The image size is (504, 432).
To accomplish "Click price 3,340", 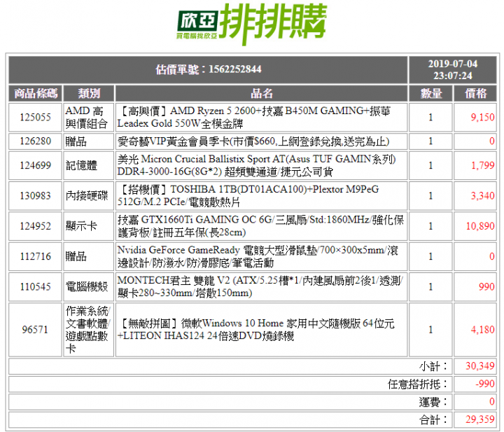I will 482,195.
